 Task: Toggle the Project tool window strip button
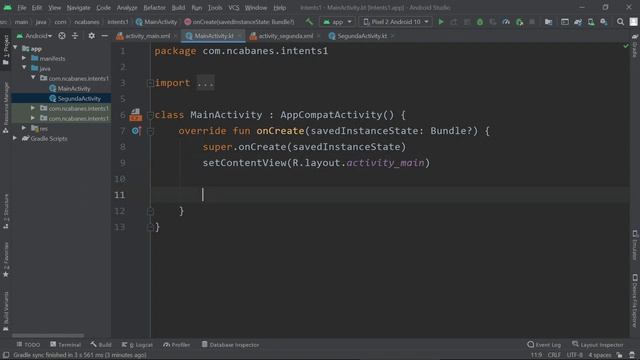pyautogui.click(x=6, y=50)
